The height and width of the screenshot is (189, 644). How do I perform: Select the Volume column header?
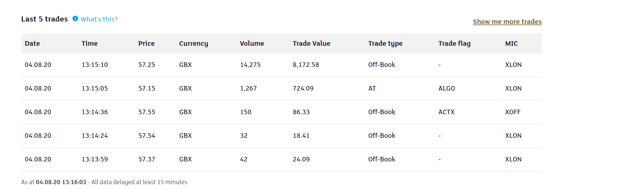(x=252, y=44)
